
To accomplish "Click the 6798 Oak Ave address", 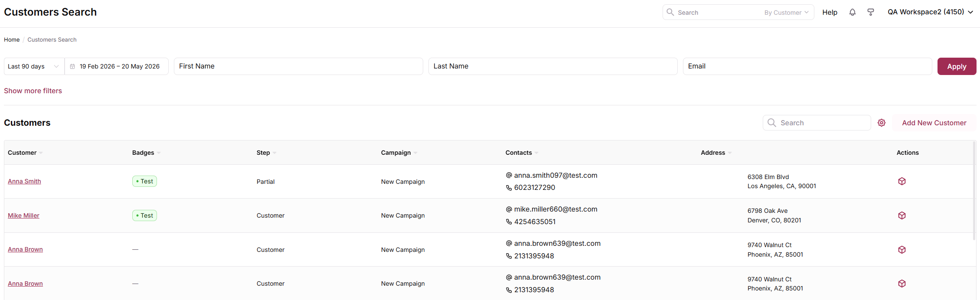I will 768,211.
